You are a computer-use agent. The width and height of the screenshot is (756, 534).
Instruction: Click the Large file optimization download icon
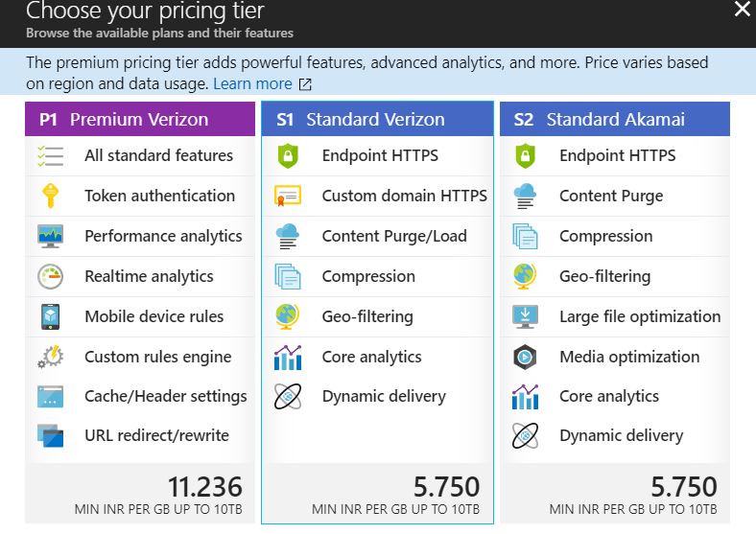[x=525, y=316]
